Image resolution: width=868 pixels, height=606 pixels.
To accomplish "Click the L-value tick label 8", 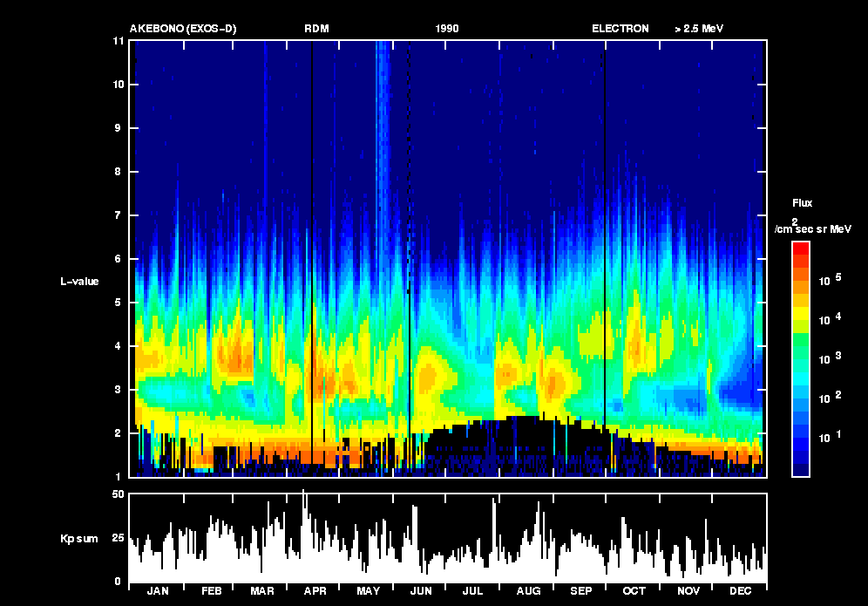I will [118, 172].
